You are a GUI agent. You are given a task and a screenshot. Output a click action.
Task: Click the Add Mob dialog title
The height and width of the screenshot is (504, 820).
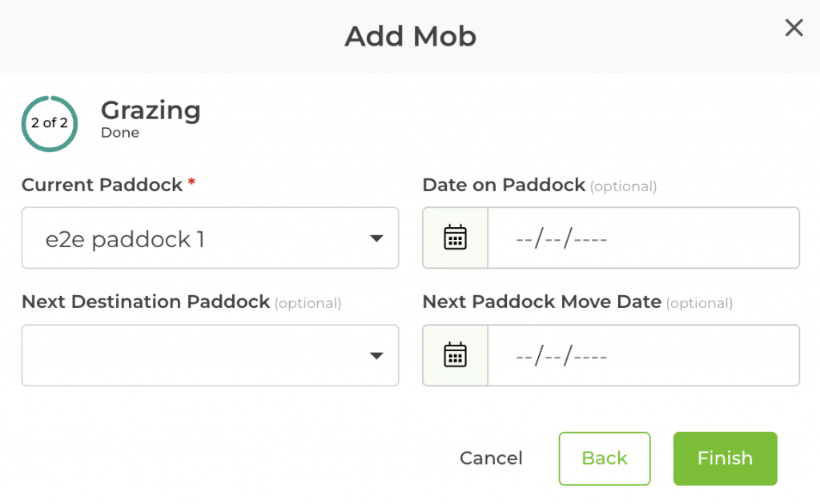[x=410, y=36]
